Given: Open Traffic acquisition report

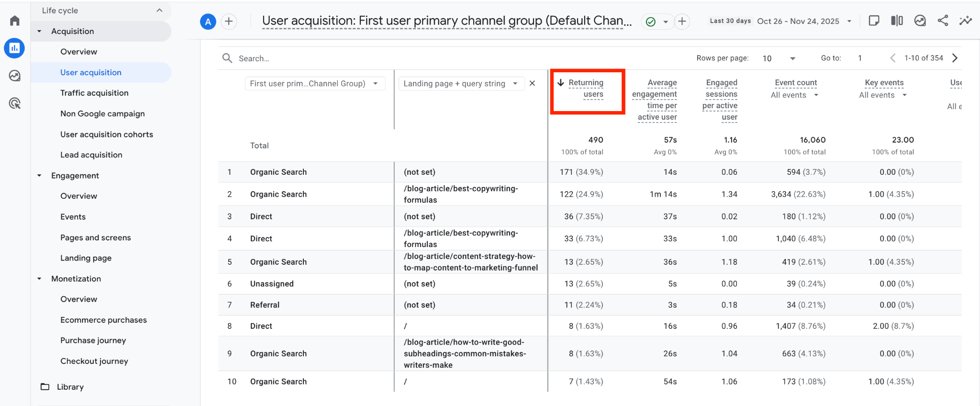Looking at the screenshot, I should coord(94,93).
